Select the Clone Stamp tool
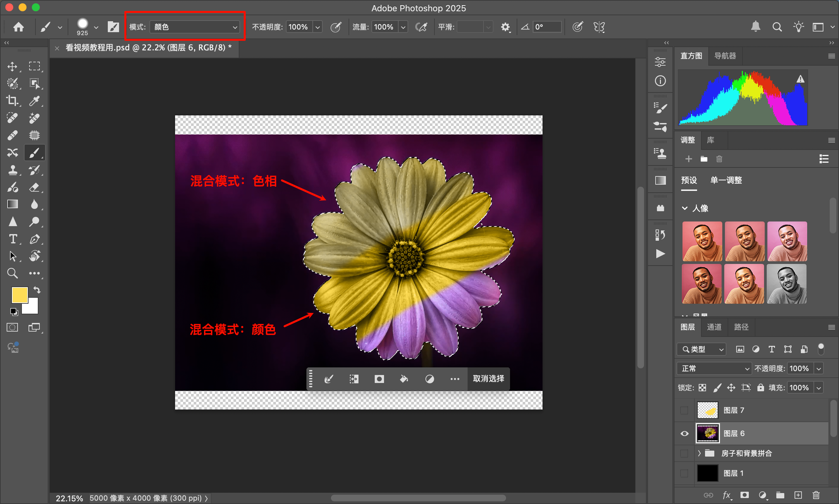 tap(13, 170)
